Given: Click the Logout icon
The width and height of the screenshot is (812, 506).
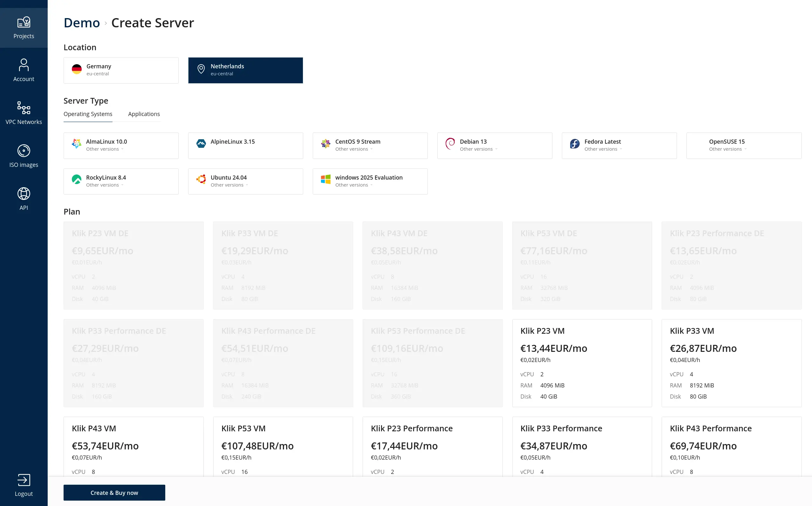Looking at the screenshot, I should [x=24, y=480].
